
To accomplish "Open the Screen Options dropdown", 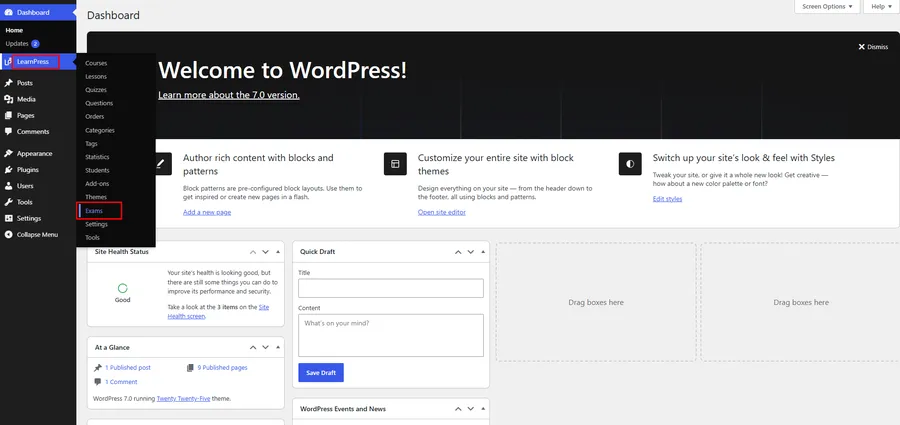I will [827, 6].
